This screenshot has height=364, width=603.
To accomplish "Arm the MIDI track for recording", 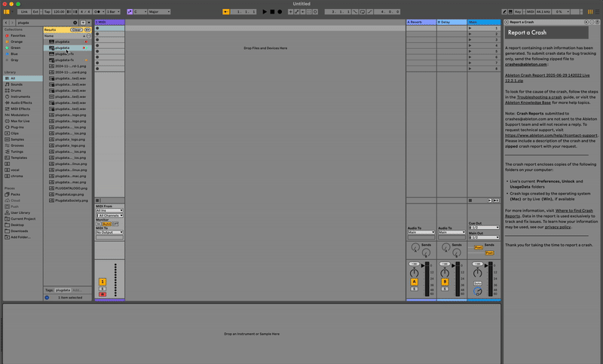I will [x=103, y=295].
